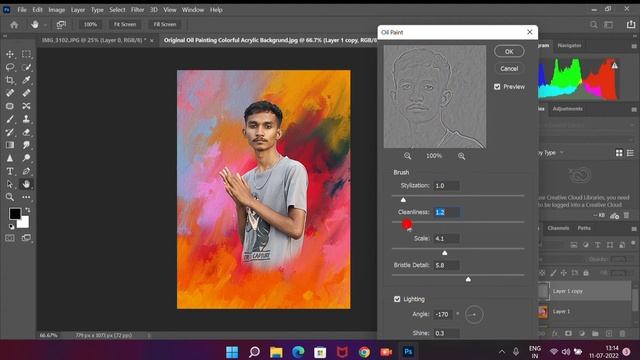
Task: Click Cancel in the Oil Paint dialog
Action: [x=509, y=69]
